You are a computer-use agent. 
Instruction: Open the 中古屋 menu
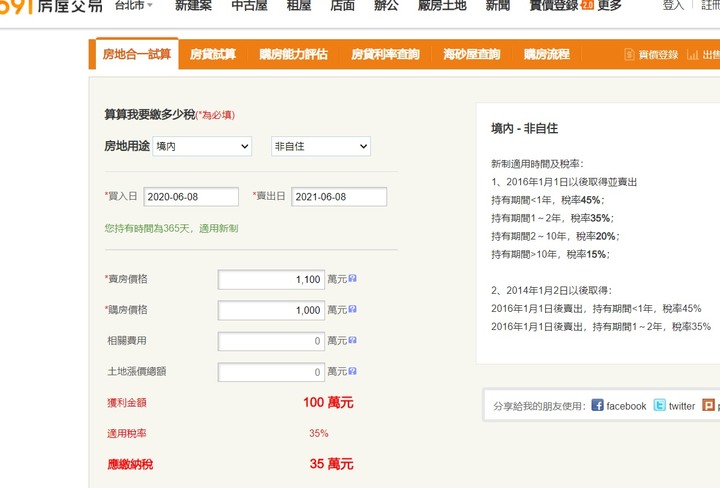coord(249,6)
